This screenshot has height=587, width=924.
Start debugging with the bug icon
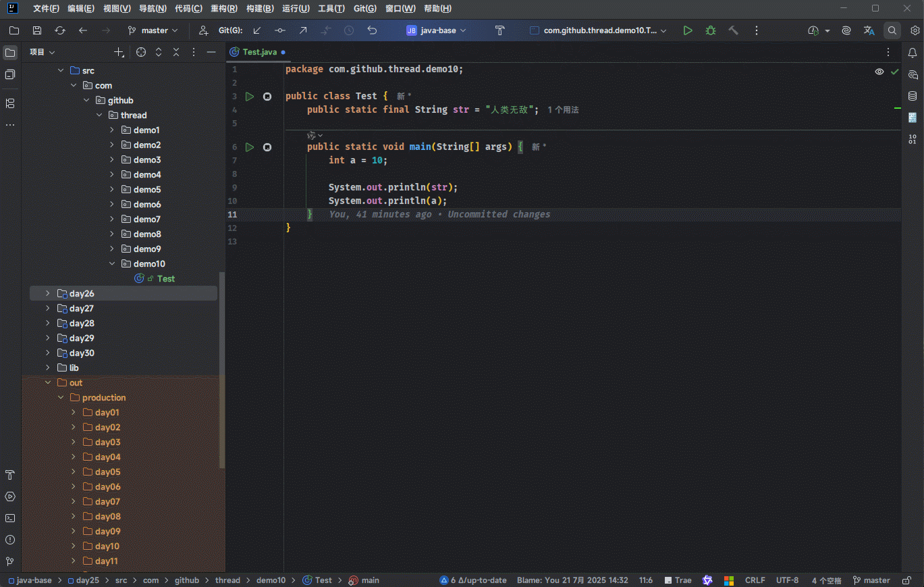[x=710, y=30]
